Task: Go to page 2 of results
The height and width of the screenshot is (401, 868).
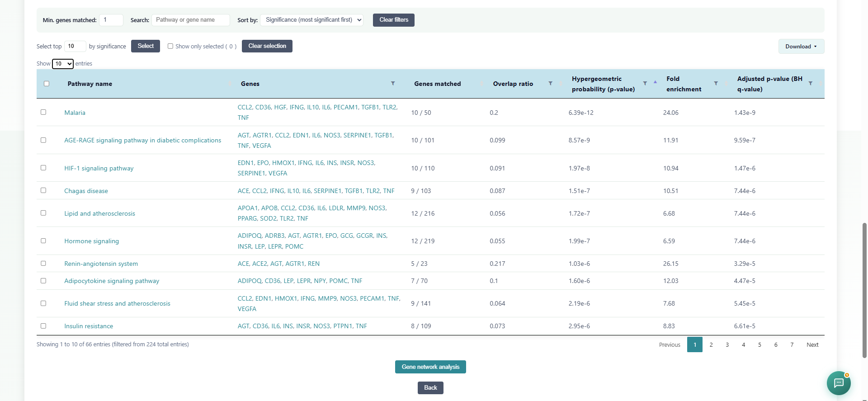Action: click(x=711, y=344)
